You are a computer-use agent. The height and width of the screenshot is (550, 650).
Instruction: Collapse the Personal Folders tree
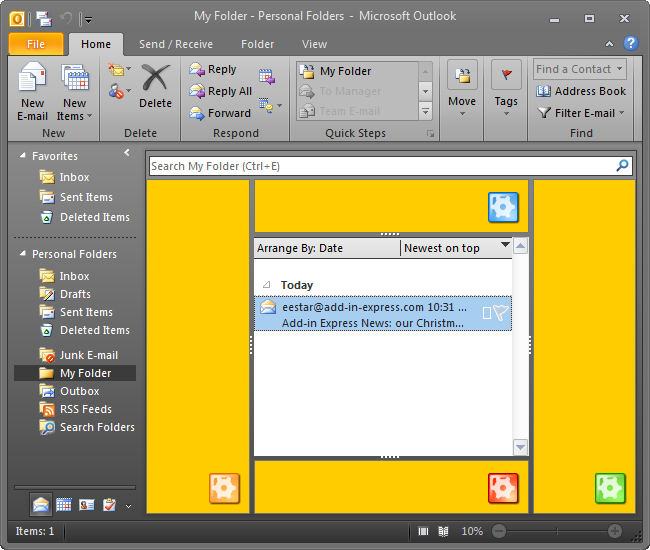23,253
